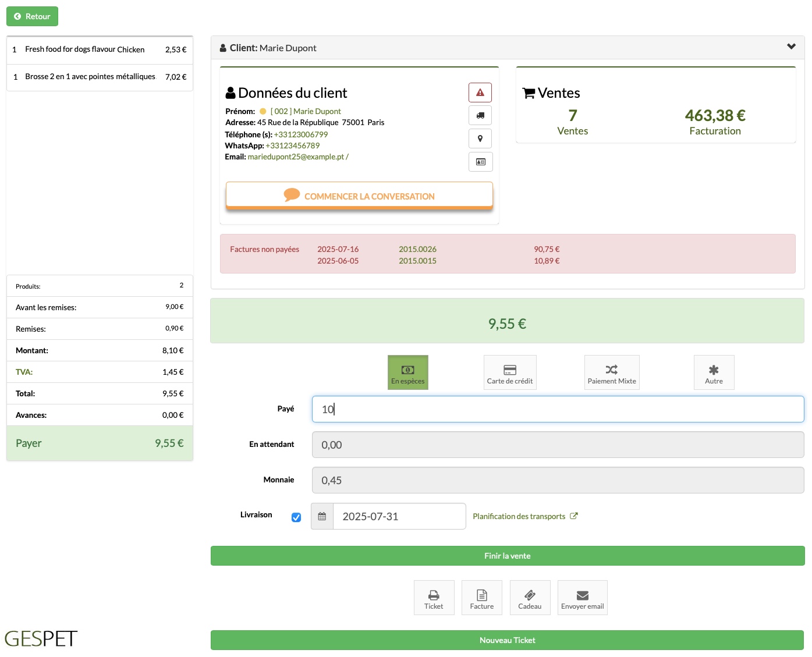812x657 pixels.
Task: Start COMMENCER LA CONVERSATION chat
Action: pos(359,196)
